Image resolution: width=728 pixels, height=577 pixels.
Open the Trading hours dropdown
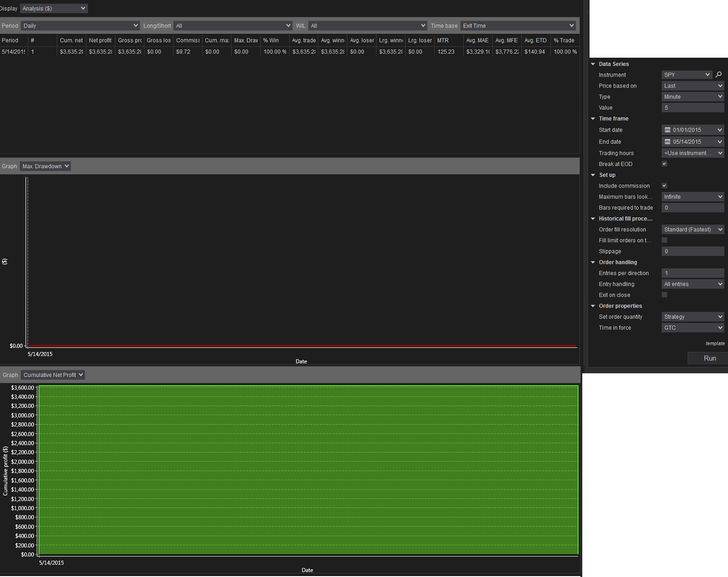[693, 153]
